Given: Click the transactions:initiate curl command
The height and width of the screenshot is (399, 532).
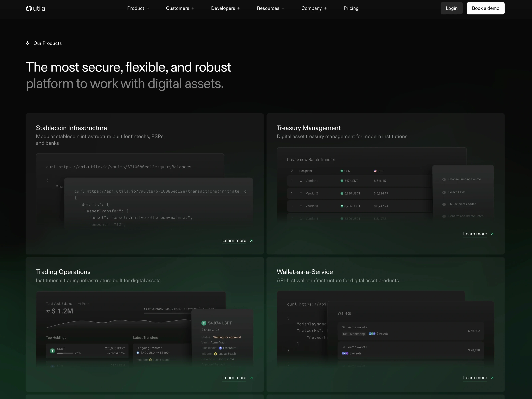Looking at the screenshot, I should click(160, 192).
